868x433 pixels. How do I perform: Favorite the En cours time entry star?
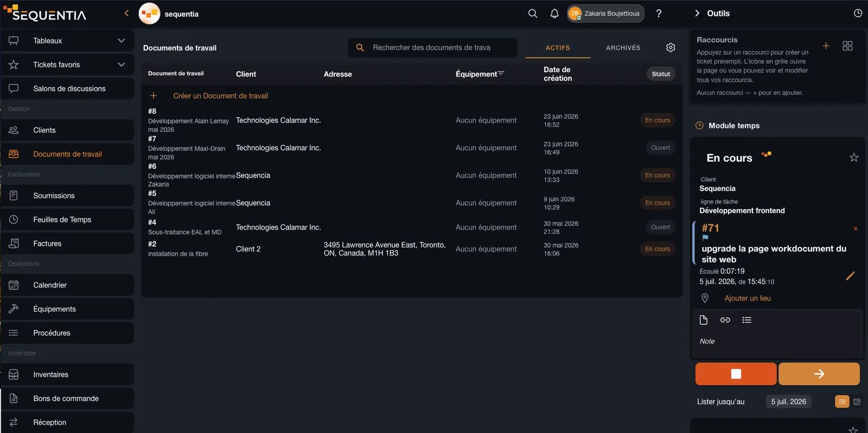pyautogui.click(x=854, y=158)
